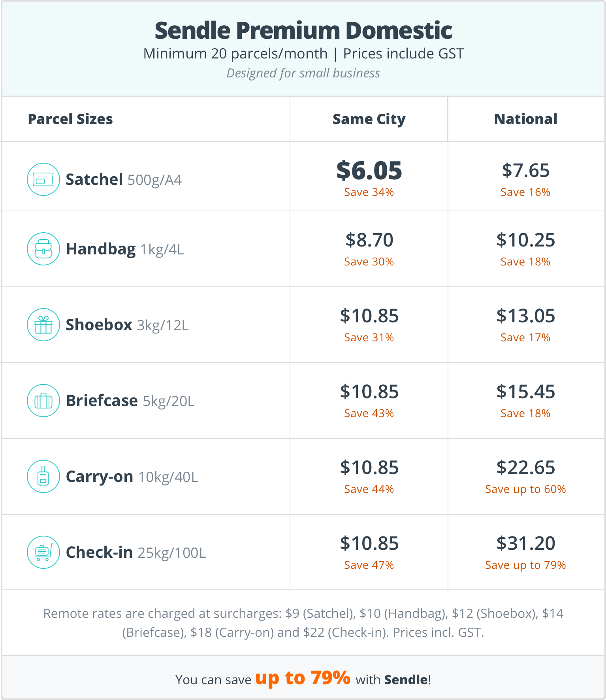Viewport: 606px width, 700px height.
Task: Click the Sendle Premium Domestic heading
Action: (303, 30)
